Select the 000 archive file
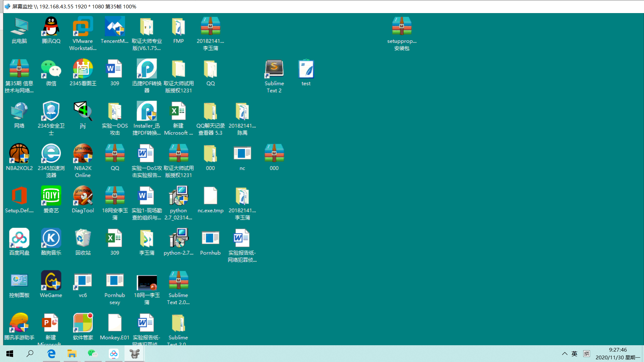Viewport: 644px width, 362px height. coord(274,158)
